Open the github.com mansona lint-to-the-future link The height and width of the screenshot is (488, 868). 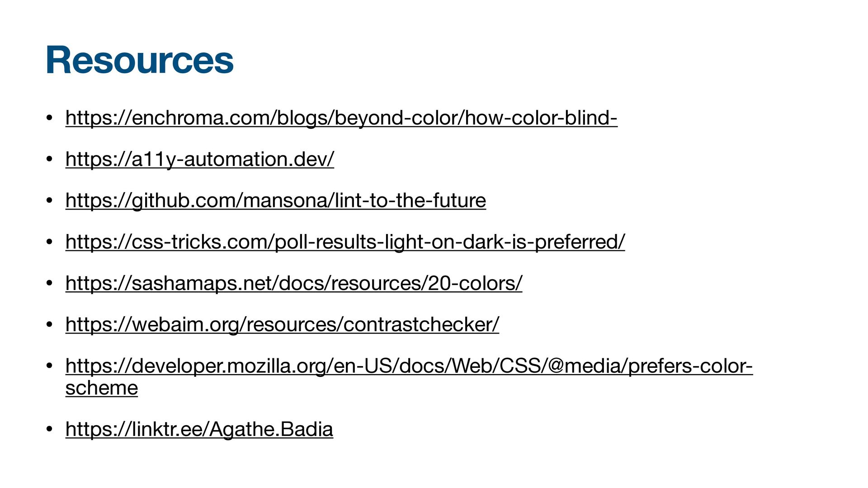coord(276,201)
